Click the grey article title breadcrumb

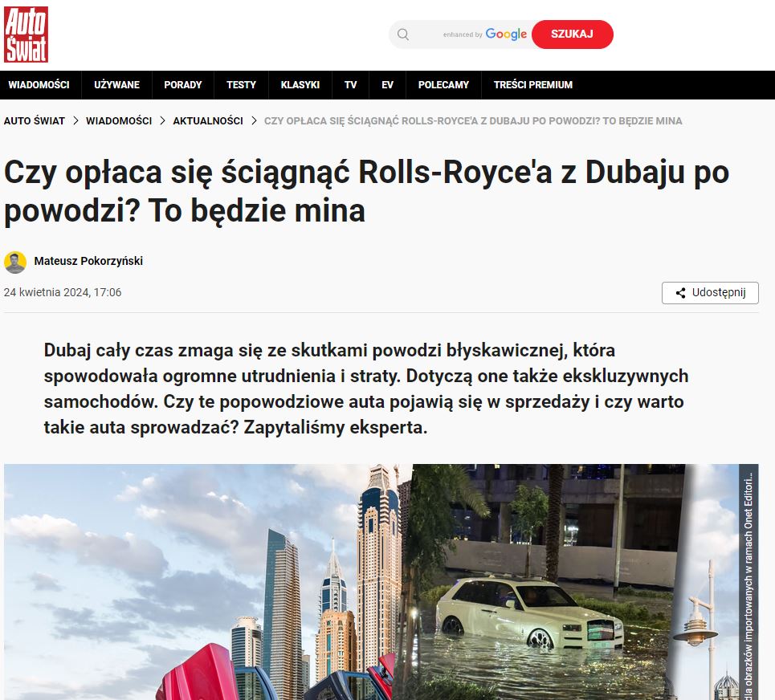coord(473,121)
